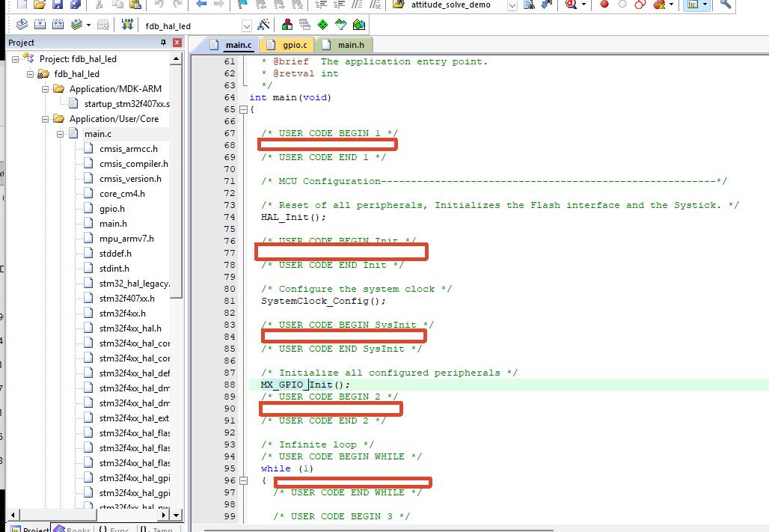The width and height of the screenshot is (769, 532).
Task: Collapse the Application/MDK-ARM group
Action: (45, 89)
